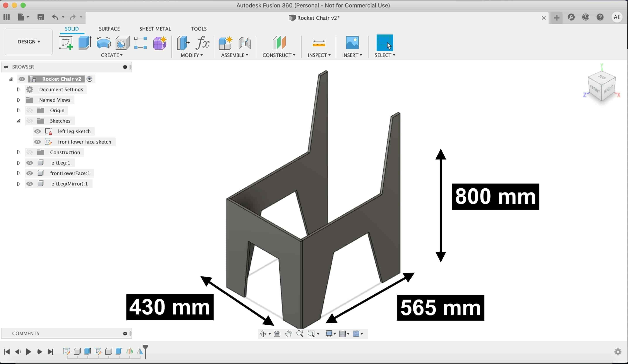
Task: Click the Undo button in toolbar
Action: [55, 17]
